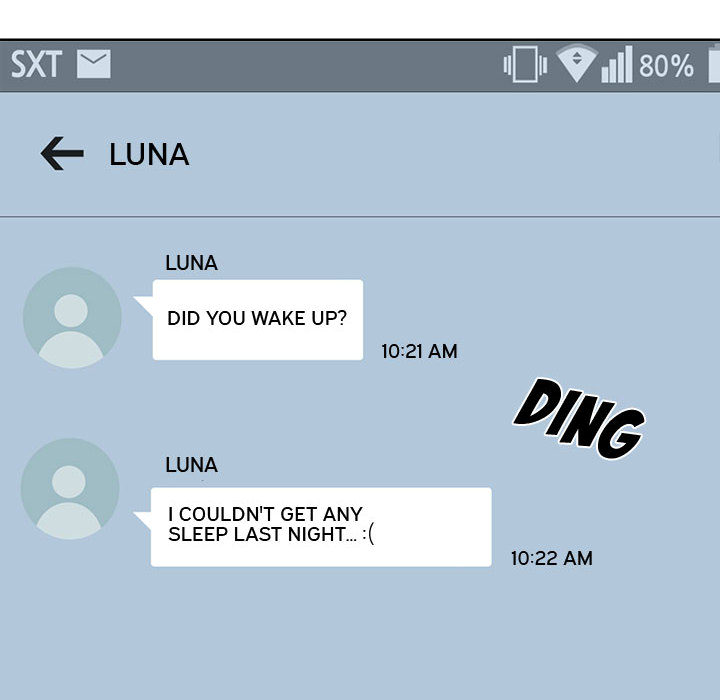Screen dimensions: 720x700
Task: Tap LUNA name above second message
Action: coord(191,465)
